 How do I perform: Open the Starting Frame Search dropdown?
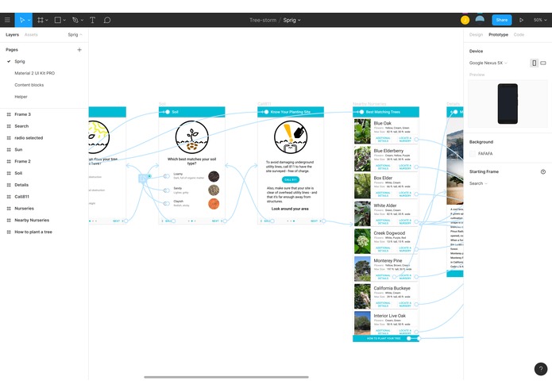[x=478, y=183]
